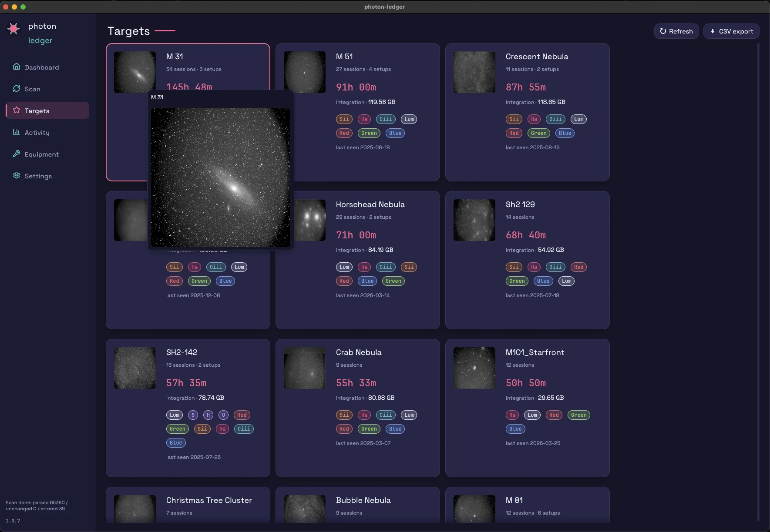Click the "M 31" card title
This screenshot has height=532, width=770.
(x=175, y=57)
